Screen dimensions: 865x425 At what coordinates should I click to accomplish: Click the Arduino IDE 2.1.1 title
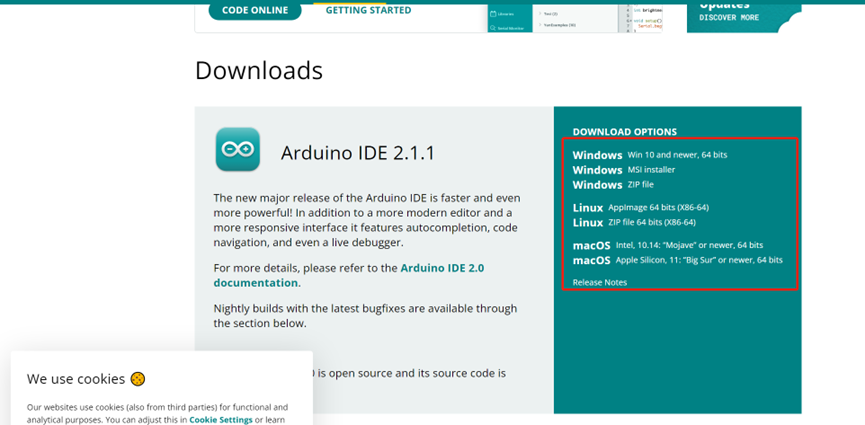(x=357, y=153)
